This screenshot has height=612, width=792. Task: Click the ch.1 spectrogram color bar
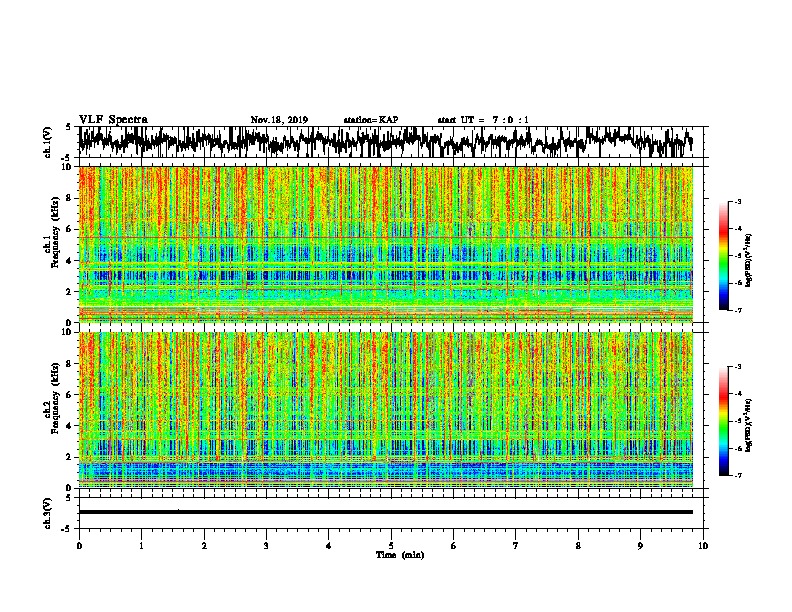(723, 256)
